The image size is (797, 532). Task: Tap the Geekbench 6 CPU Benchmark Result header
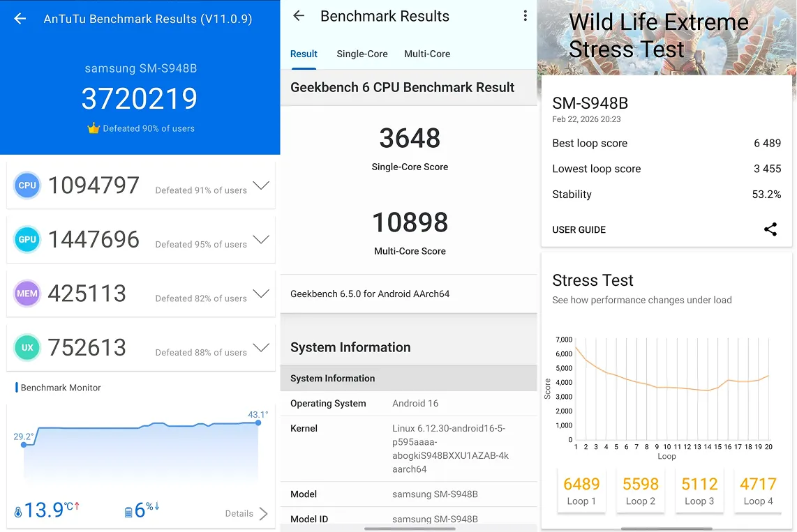[x=402, y=87]
